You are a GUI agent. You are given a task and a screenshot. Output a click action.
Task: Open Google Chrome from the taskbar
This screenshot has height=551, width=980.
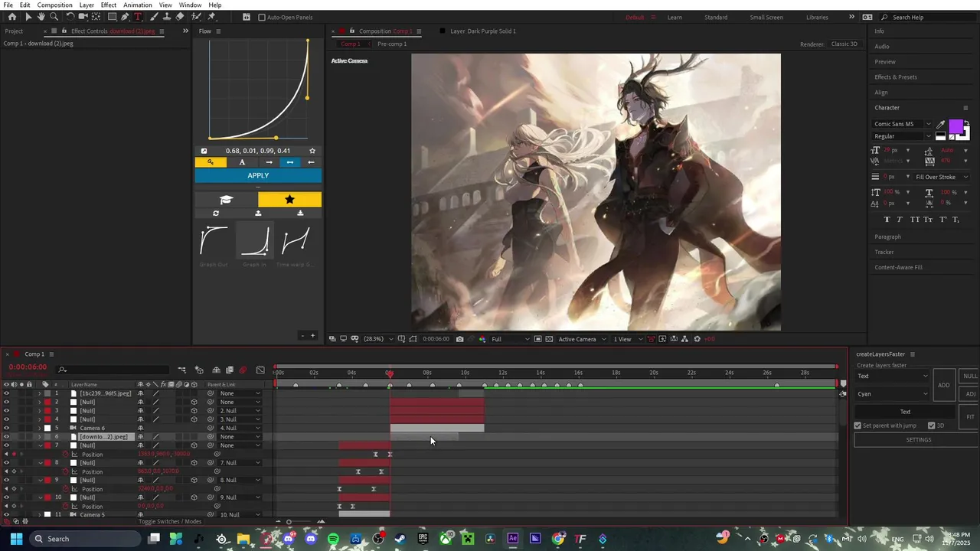(558, 539)
